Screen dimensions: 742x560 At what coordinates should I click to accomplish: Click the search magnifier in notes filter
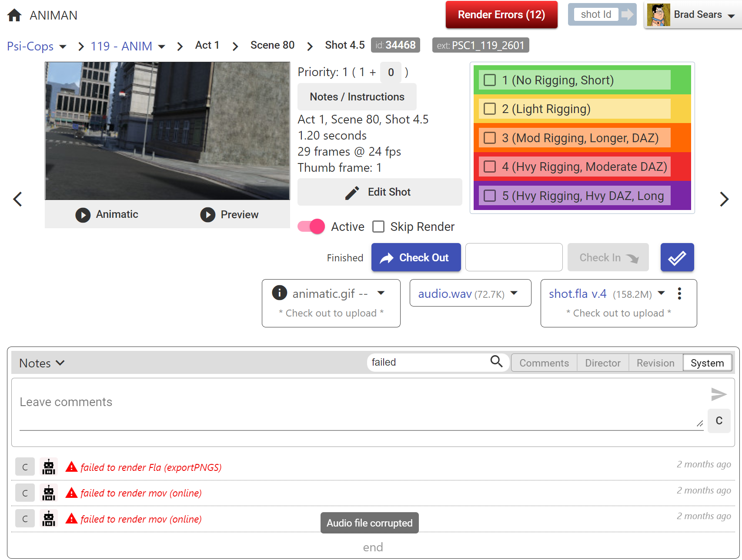coord(496,361)
